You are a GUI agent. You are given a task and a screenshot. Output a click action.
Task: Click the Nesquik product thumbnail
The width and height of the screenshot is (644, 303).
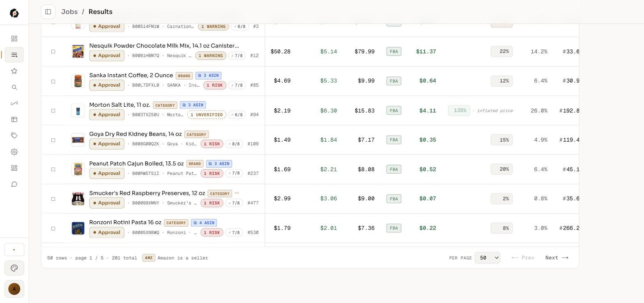point(78,52)
